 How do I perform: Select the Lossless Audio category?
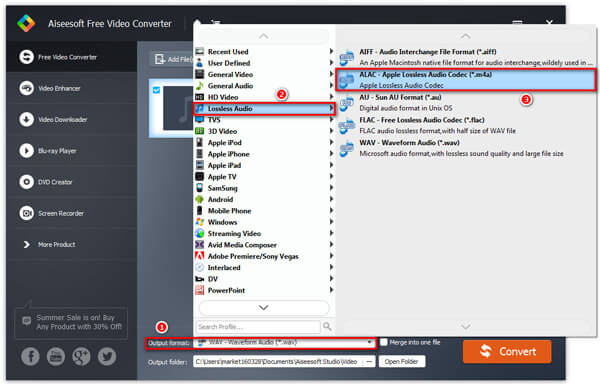click(x=264, y=109)
